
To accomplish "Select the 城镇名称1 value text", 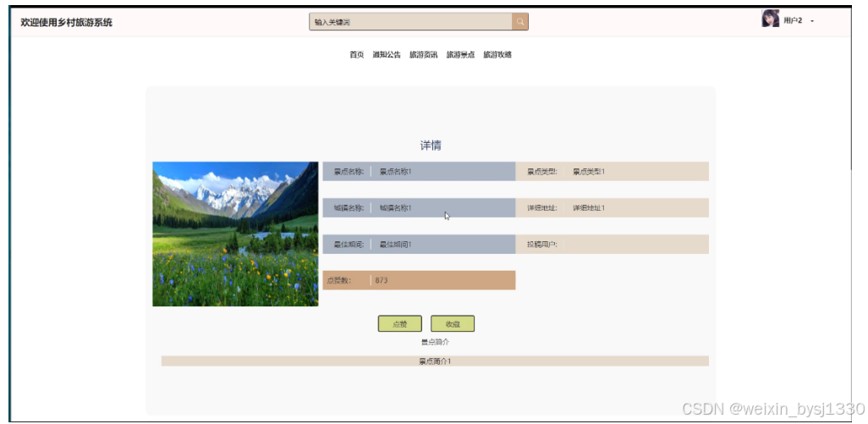I will pyautogui.click(x=395, y=208).
